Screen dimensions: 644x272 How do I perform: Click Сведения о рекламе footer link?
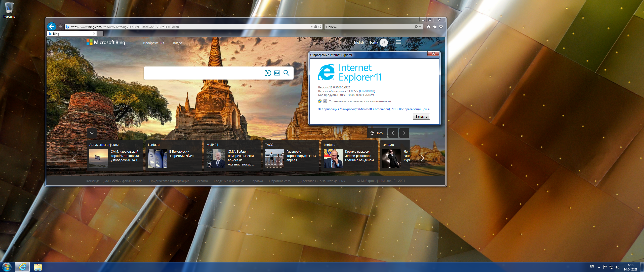(x=229, y=181)
